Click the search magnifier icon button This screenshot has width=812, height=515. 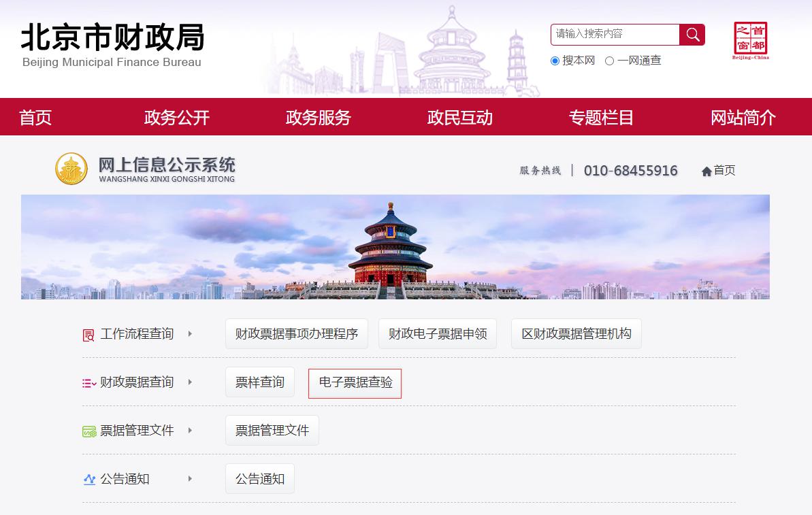[692, 35]
